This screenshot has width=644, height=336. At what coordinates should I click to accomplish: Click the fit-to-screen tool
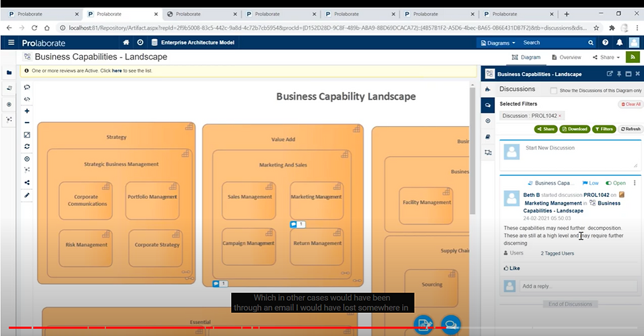27,135
